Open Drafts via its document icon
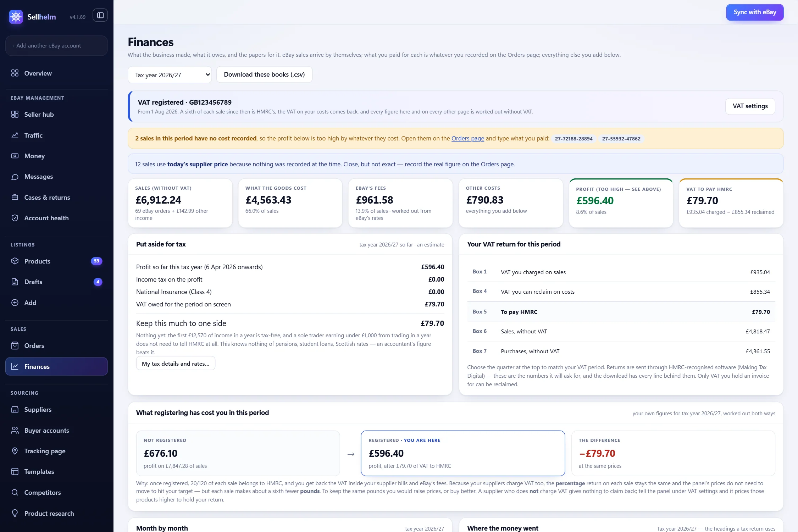798x532 pixels. point(15,282)
